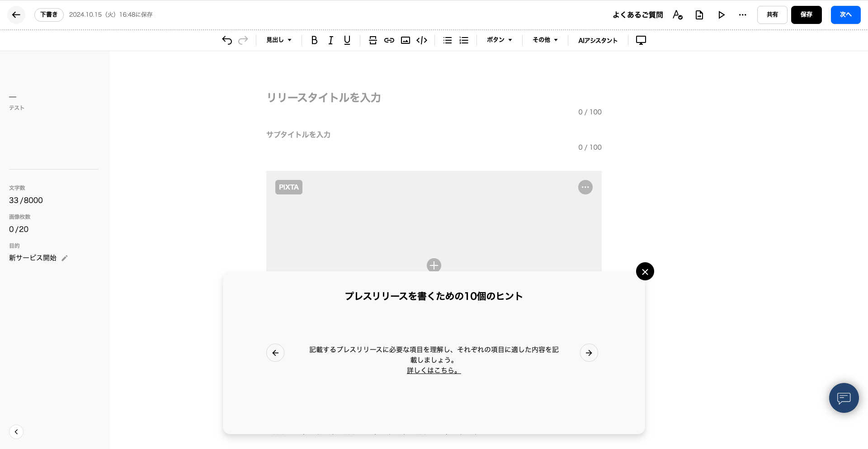
Task: Edit the 目的 with pencil icon
Action: click(x=65, y=258)
